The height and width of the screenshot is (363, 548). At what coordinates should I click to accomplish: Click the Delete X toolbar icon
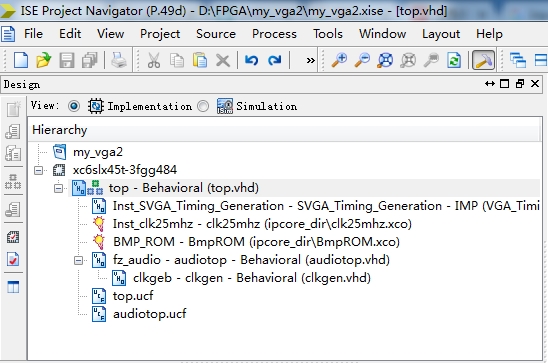(223, 60)
